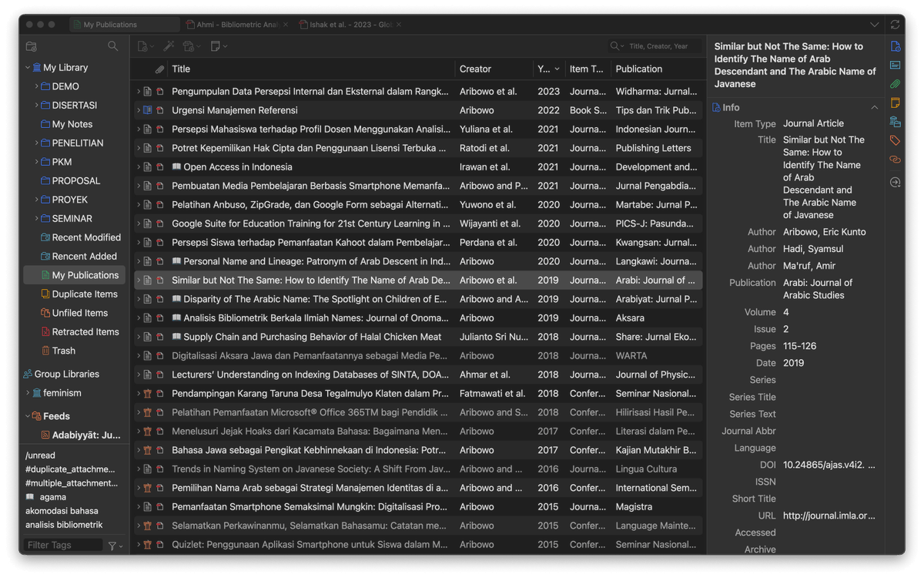Switch to the My Publications tab
Screen dimensions: 924x578
tap(124, 25)
